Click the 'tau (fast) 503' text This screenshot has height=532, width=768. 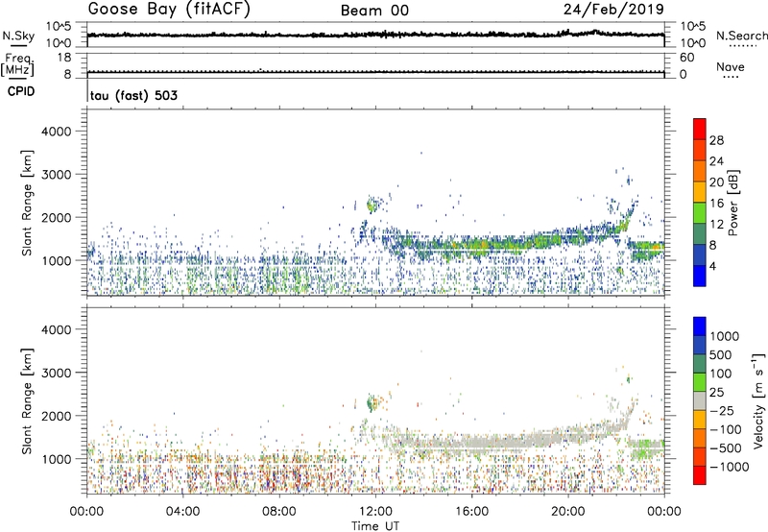(x=133, y=95)
